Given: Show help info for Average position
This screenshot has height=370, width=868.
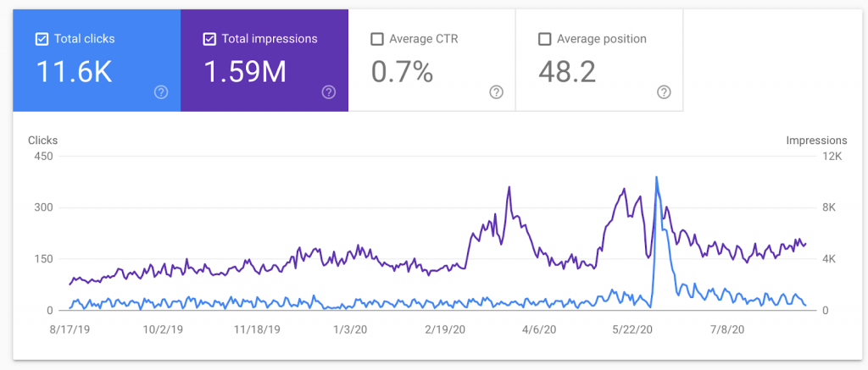Looking at the screenshot, I should (x=665, y=92).
